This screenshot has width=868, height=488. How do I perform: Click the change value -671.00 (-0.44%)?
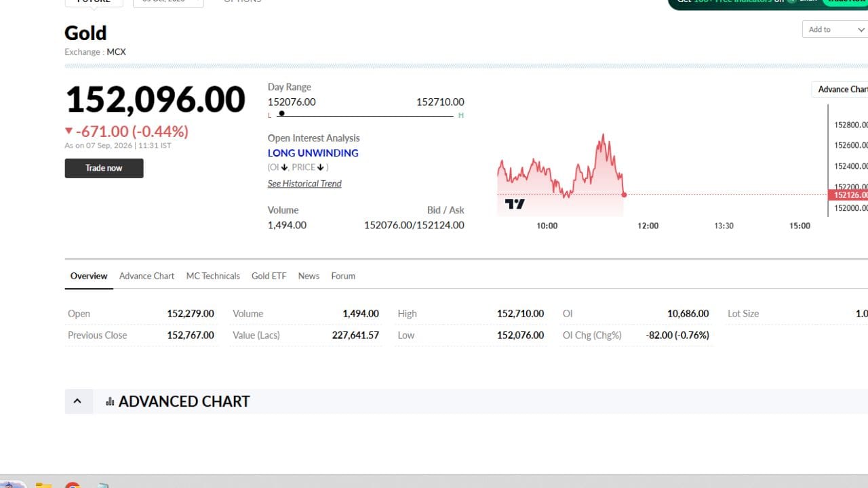[132, 131]
